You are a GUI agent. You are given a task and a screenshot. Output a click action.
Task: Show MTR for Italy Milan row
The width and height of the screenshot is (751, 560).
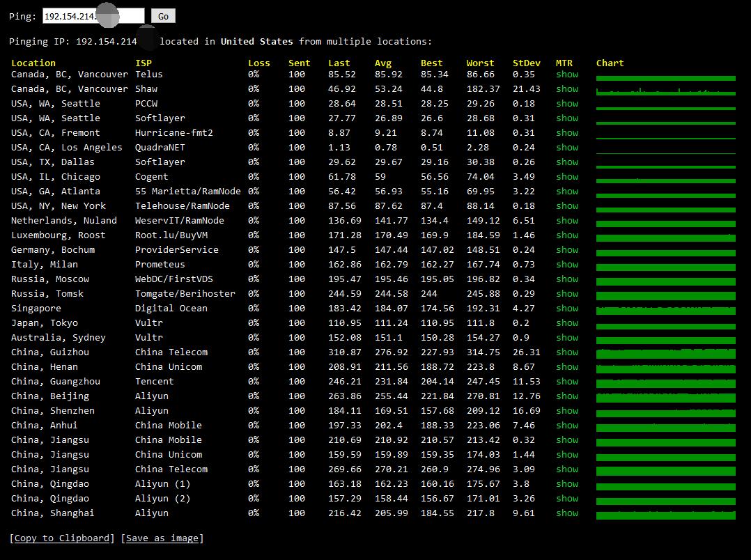click(x=567, y=265)
